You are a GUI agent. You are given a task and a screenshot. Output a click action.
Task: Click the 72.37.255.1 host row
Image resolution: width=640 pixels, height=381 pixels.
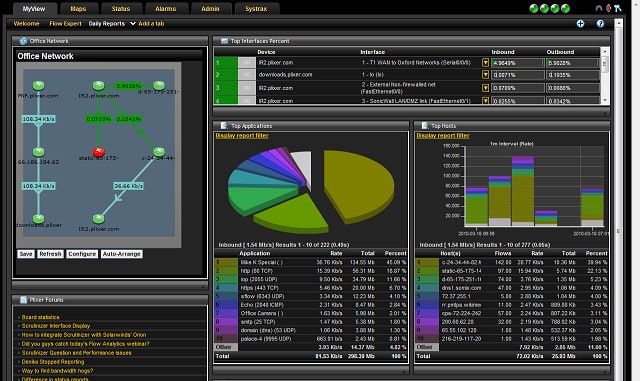(512, 296)
